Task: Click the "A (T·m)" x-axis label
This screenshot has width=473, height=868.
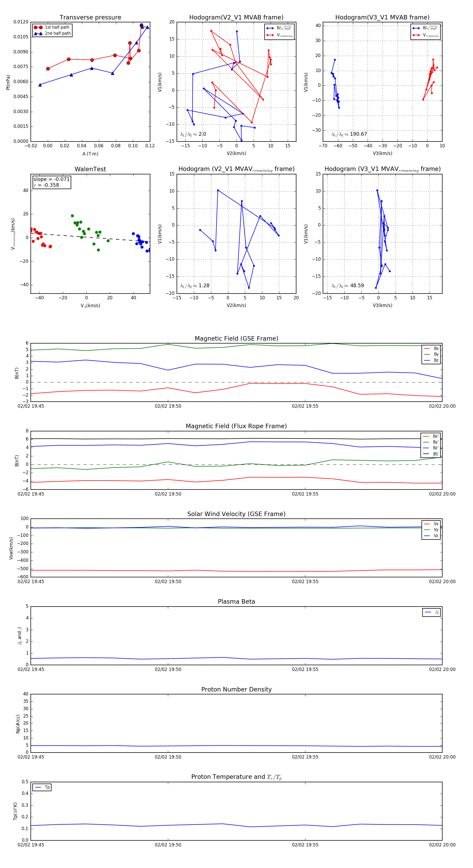Action: (90, 154)
